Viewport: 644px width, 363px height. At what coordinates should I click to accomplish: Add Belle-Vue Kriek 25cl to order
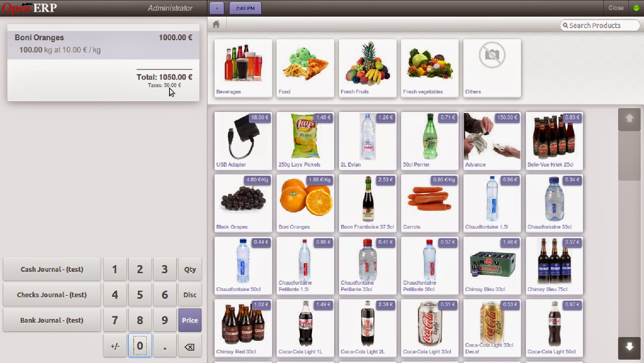click(x=554, y=141)
